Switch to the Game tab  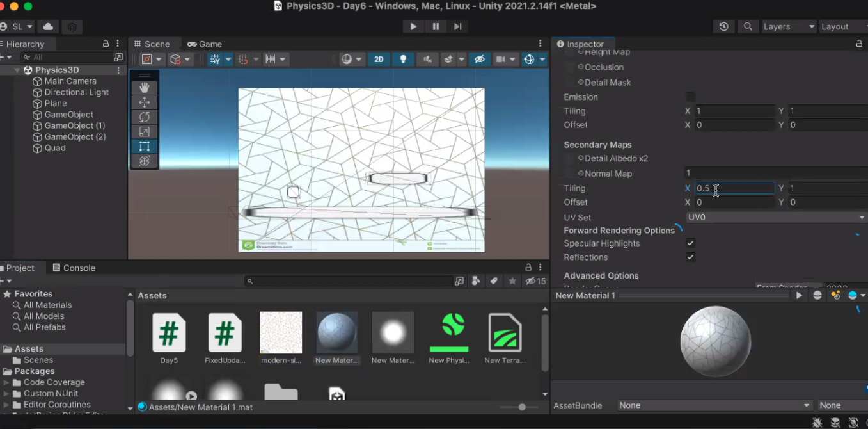[205, 44]
